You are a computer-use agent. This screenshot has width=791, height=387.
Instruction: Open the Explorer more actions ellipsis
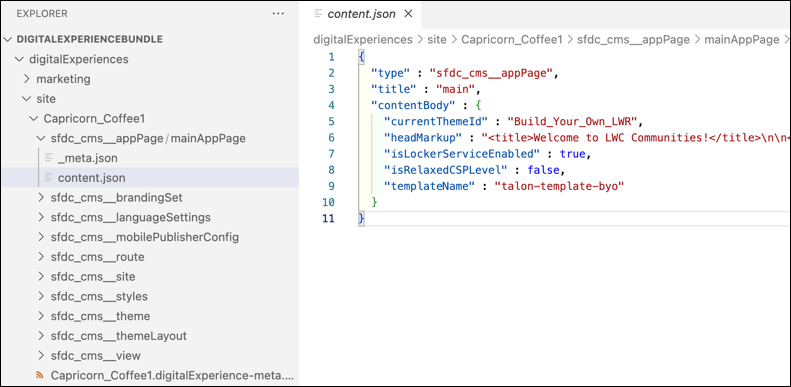tap(278, 14)
